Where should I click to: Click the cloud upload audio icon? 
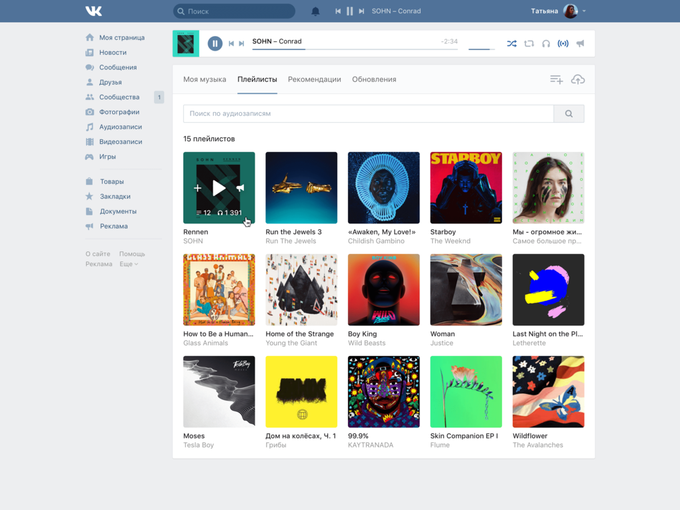[578, 79]
